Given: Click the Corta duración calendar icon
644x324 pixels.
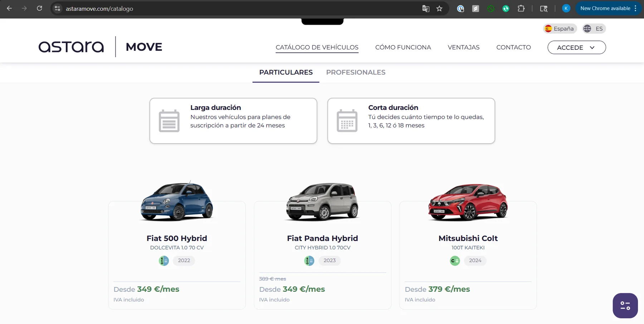Looking at the screenshot, I should tap(347, 121).
